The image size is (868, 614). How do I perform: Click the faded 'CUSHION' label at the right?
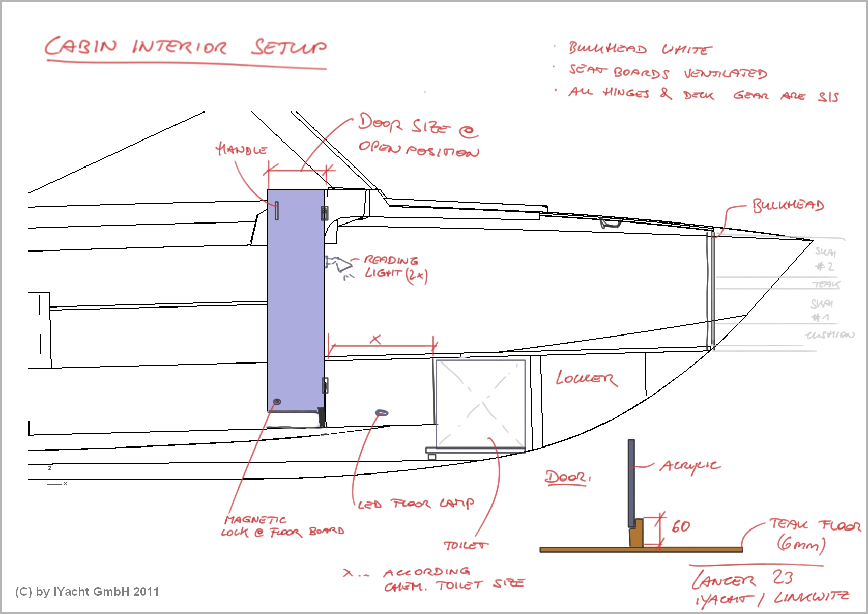(830, 334)
